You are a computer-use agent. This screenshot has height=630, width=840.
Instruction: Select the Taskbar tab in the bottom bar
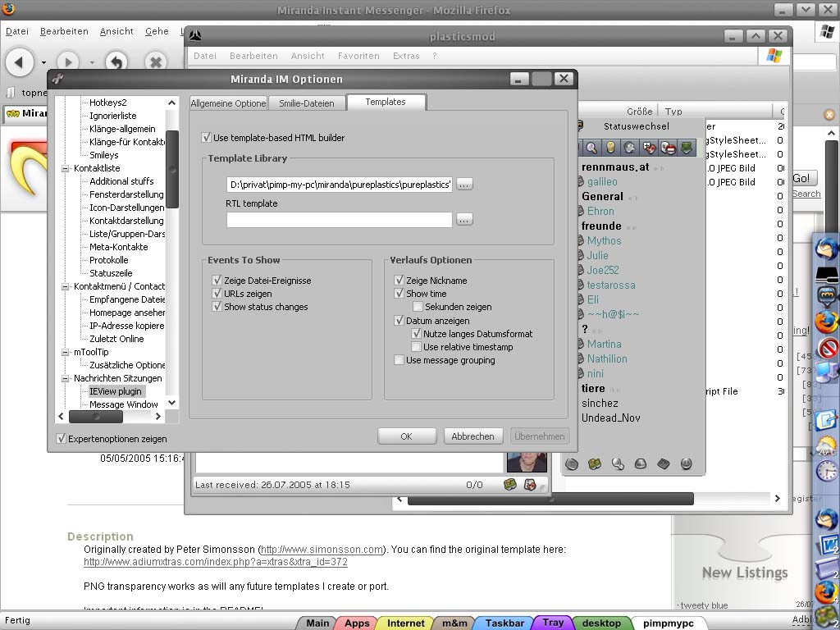(x=504, y=623)
